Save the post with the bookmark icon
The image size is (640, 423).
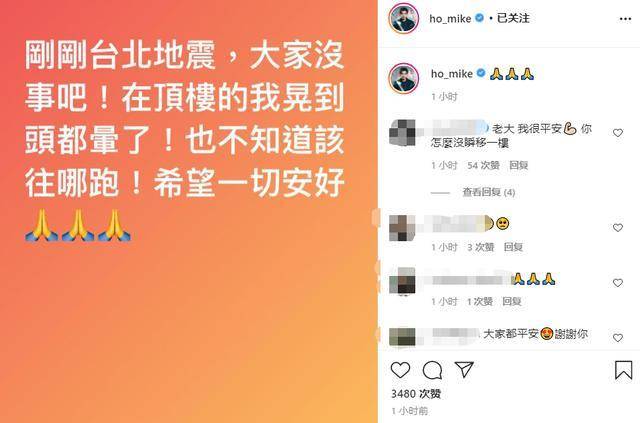(623, 370)
